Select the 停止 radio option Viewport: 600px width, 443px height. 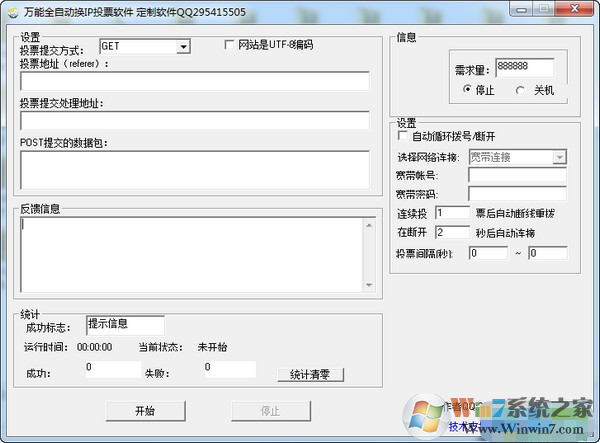(x=468, y=90)
